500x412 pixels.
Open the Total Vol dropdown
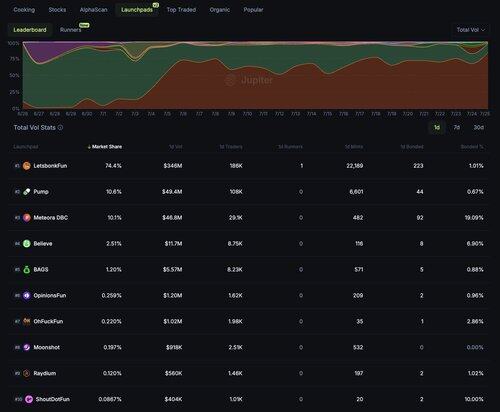tap(470, 30)
